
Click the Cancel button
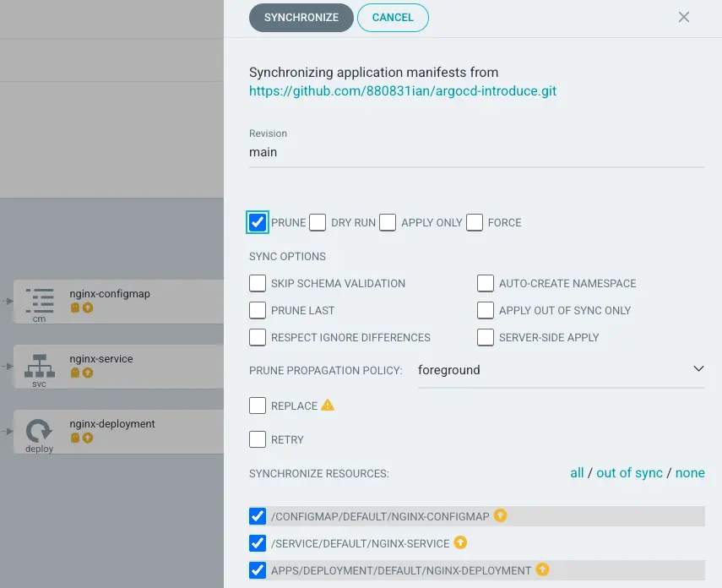click(x=393, y=17)
